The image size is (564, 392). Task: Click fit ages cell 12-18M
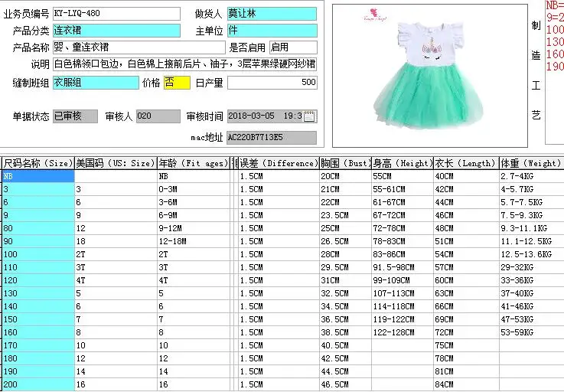194,241
